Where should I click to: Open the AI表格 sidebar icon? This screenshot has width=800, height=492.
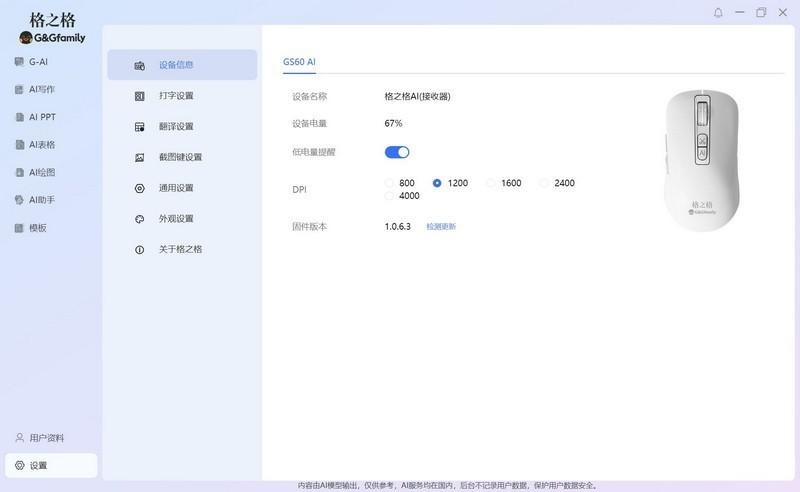pyautogui.click(x=19, y=144)
